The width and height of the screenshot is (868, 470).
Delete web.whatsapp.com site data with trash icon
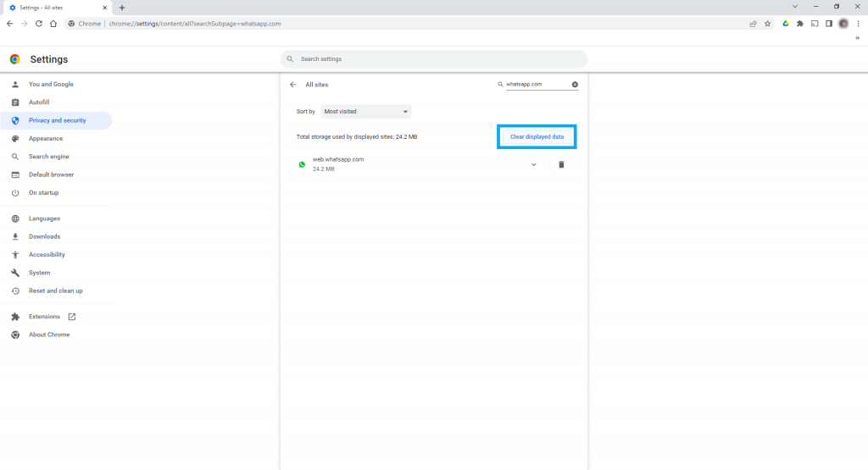561,164
